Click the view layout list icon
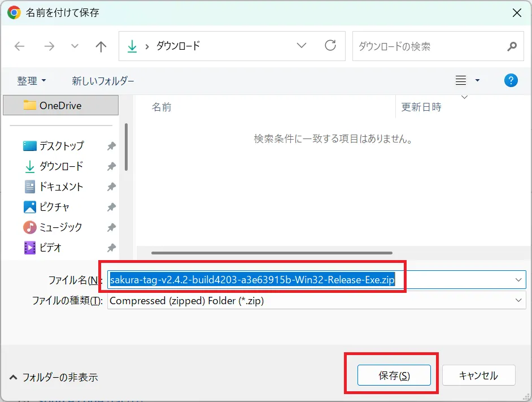The width and height of the screenshot is (532, 402). coord(460,80)
